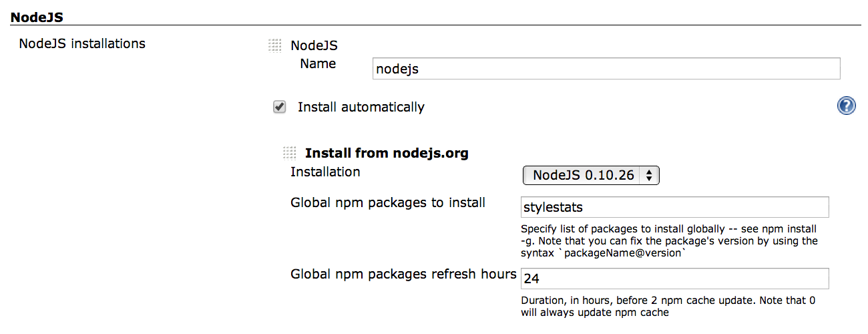Screen dimensions: 868x334
Task: Click the drag handle beside Install from nodejs.org
Action: click(290, 153)
